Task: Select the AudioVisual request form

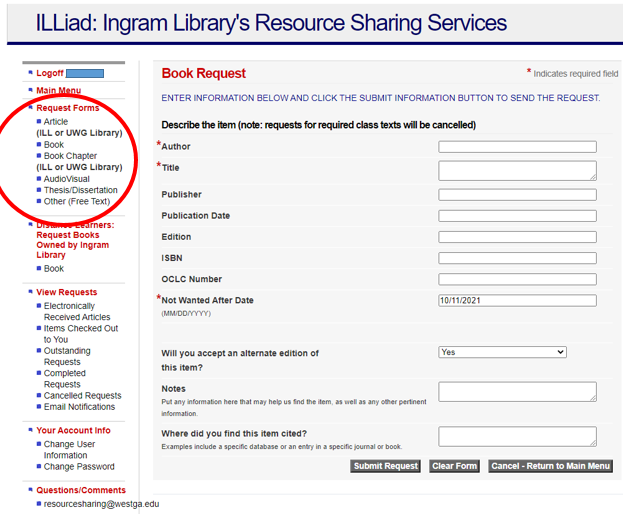Action: pyautogui.click(x=67, y=179)
